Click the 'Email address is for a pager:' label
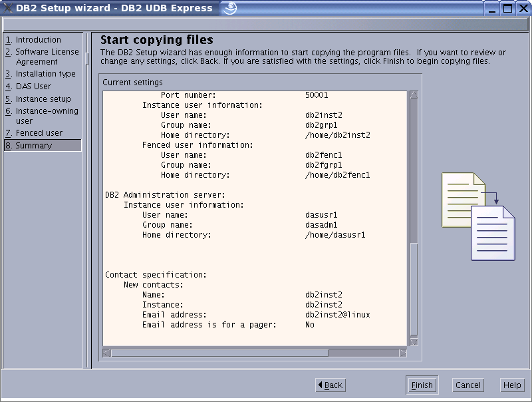 [209, 325]
